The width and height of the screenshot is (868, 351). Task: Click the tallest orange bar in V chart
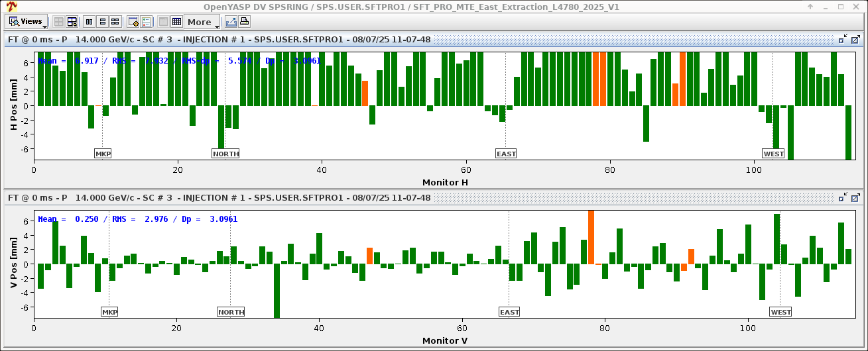click(x=591, y=237)
